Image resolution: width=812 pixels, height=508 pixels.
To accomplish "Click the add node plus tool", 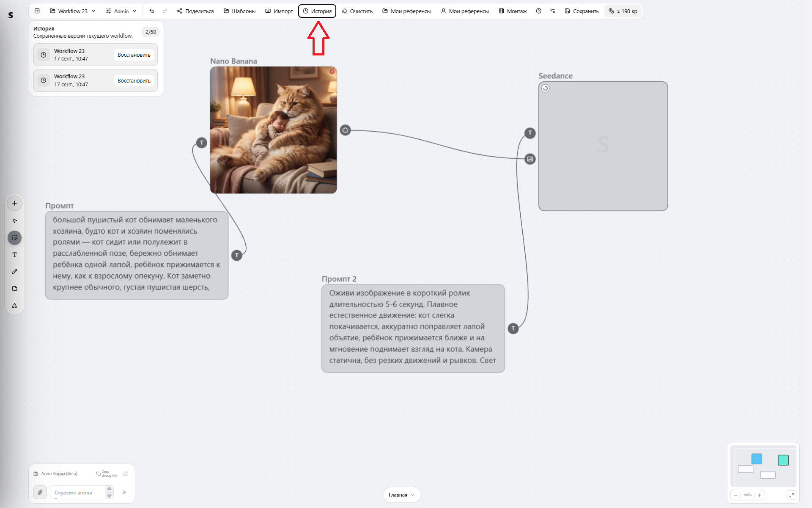I will (15, 203).
